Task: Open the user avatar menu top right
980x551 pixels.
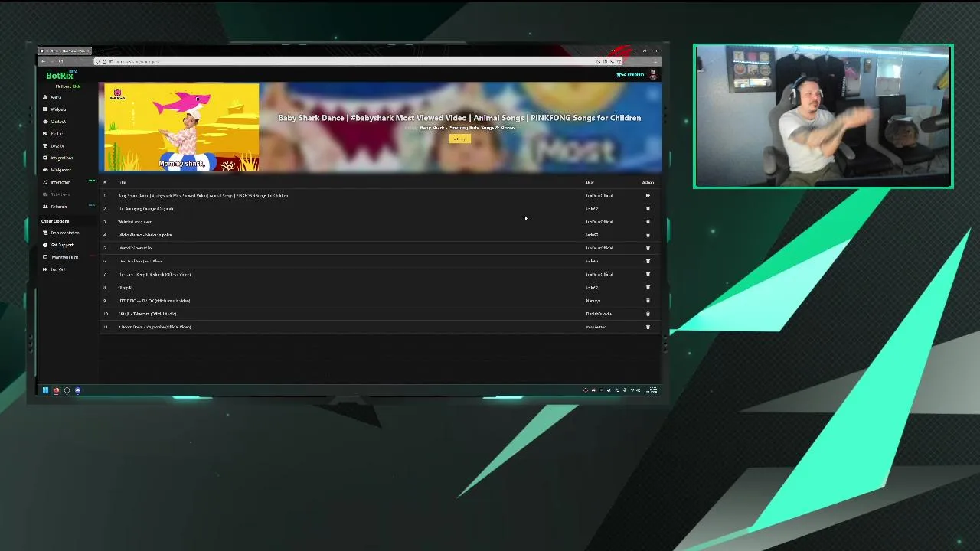Action: (653, 74)
